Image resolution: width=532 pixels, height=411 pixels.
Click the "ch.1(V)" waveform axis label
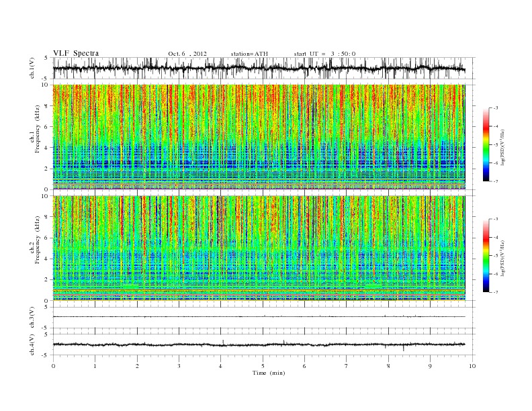click(x=32, y=68)
